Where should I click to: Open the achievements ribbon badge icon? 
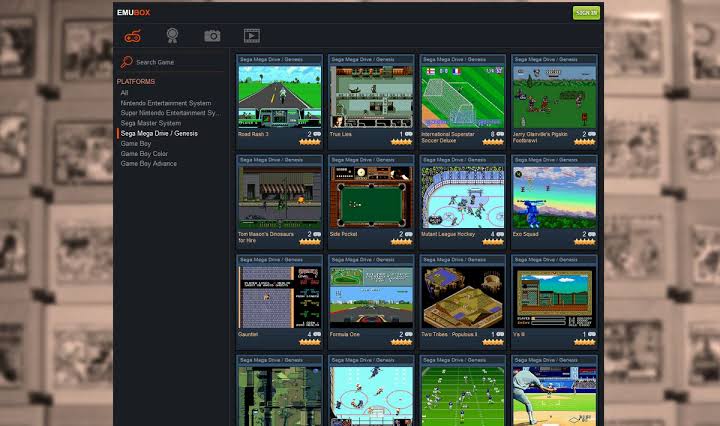click(x=172, y=35)
